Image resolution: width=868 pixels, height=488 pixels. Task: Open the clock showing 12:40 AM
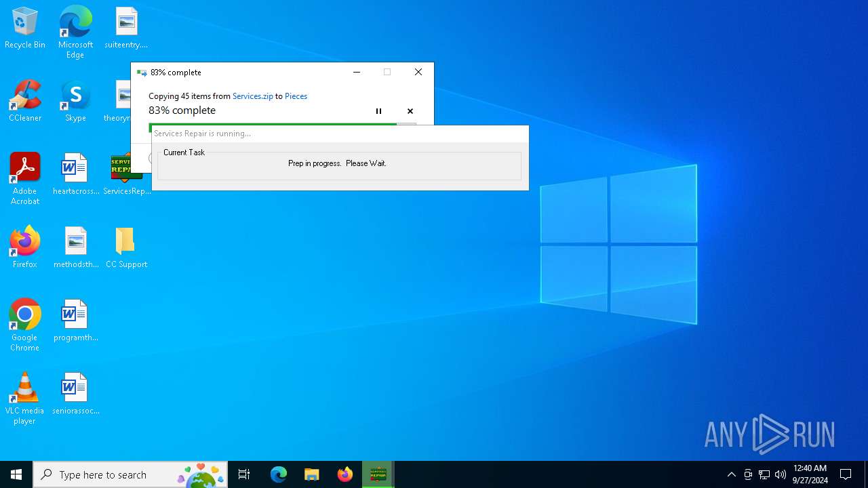tap(810, 474)
